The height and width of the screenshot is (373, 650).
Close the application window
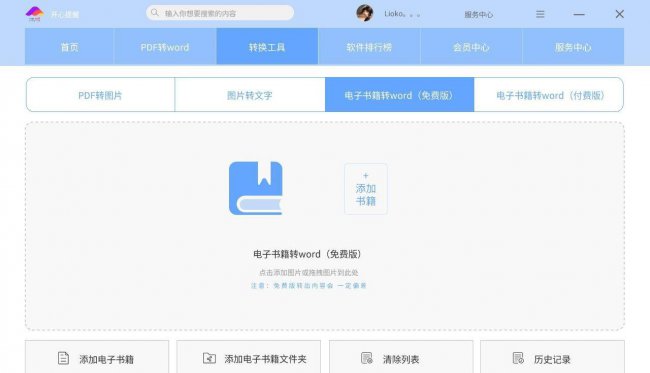[x=620, y=14]
